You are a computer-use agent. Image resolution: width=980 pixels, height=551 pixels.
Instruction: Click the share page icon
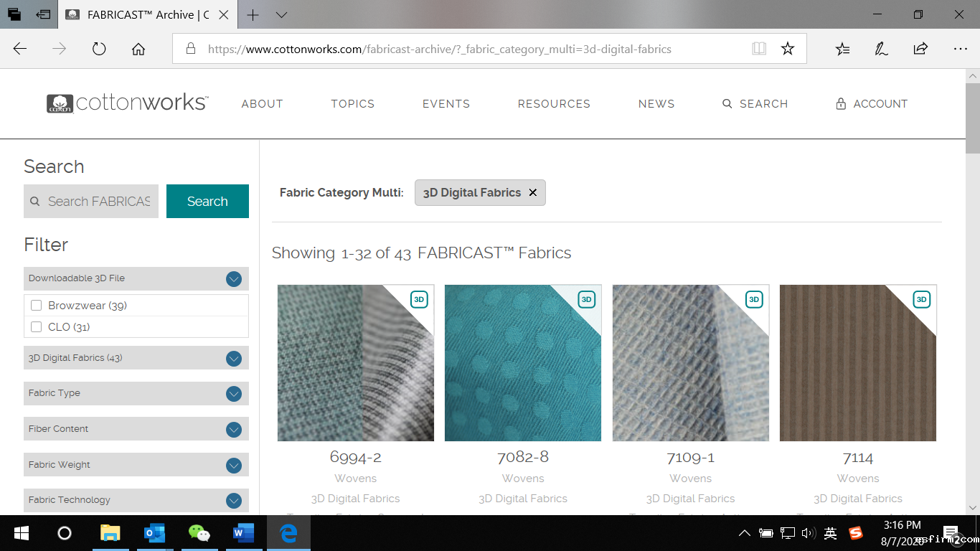tap(920, 49)
